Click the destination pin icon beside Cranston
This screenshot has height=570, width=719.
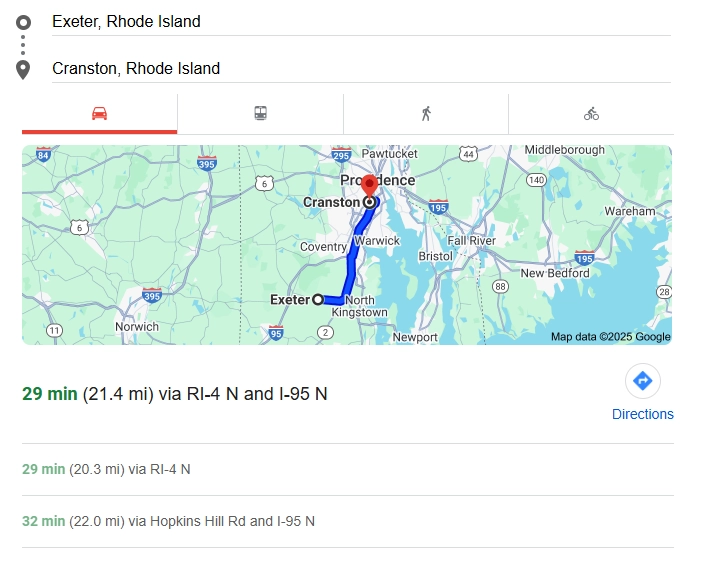coord(24,69)
